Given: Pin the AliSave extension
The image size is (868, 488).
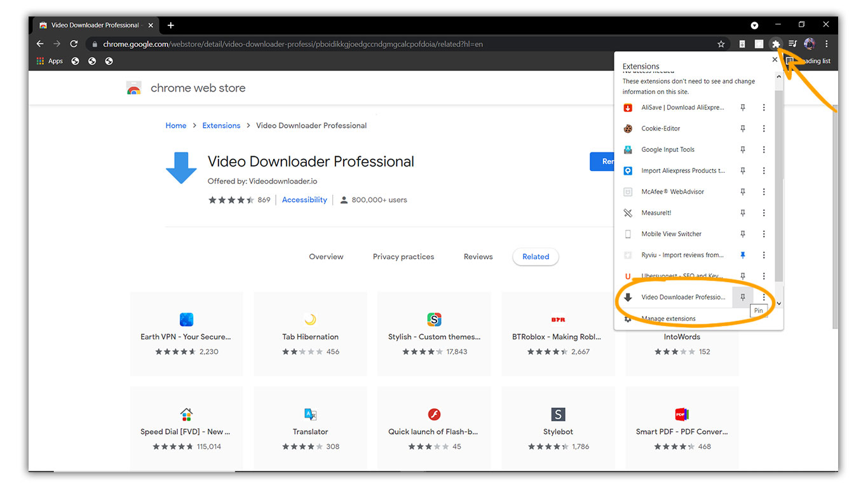Looking at the screenshot, I should 742,107.
